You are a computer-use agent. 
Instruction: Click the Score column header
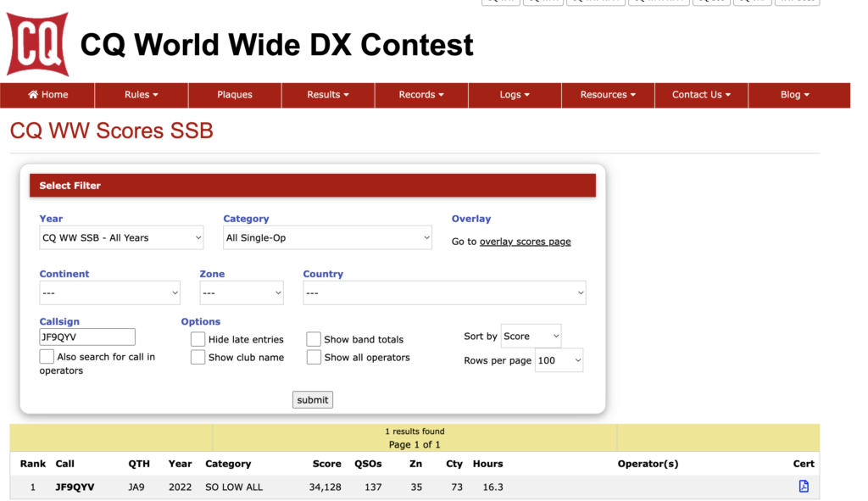[326, 464]
